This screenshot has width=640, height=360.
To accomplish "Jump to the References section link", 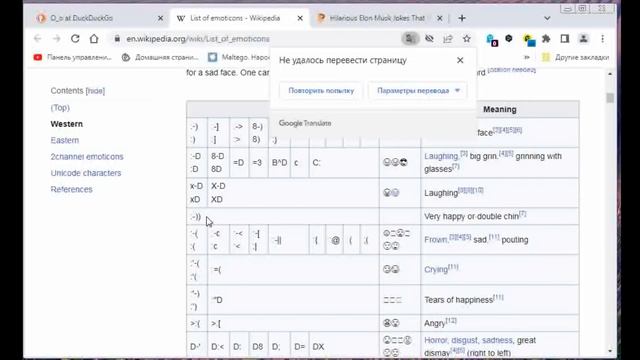I will pyautogui.click(x=71, y=189).
